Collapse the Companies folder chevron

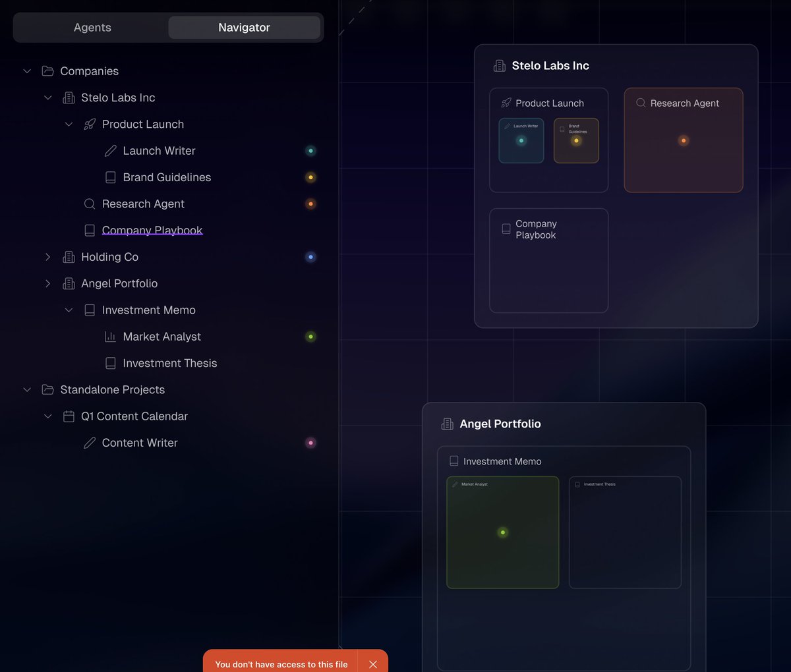click(x=27, y=71)
